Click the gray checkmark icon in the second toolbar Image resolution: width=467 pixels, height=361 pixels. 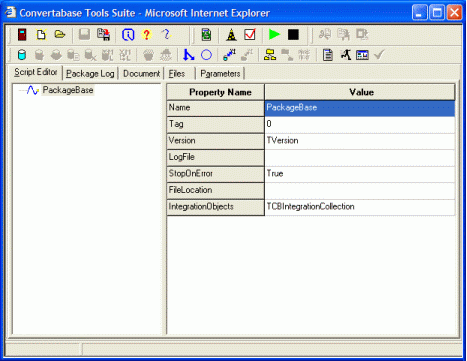tap(379, 54)
